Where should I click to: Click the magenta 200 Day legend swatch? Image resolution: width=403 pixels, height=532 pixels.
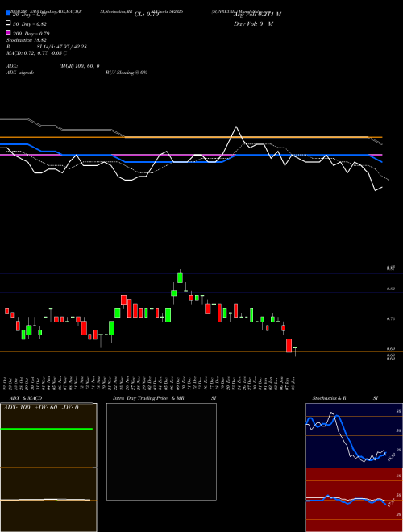9,32
